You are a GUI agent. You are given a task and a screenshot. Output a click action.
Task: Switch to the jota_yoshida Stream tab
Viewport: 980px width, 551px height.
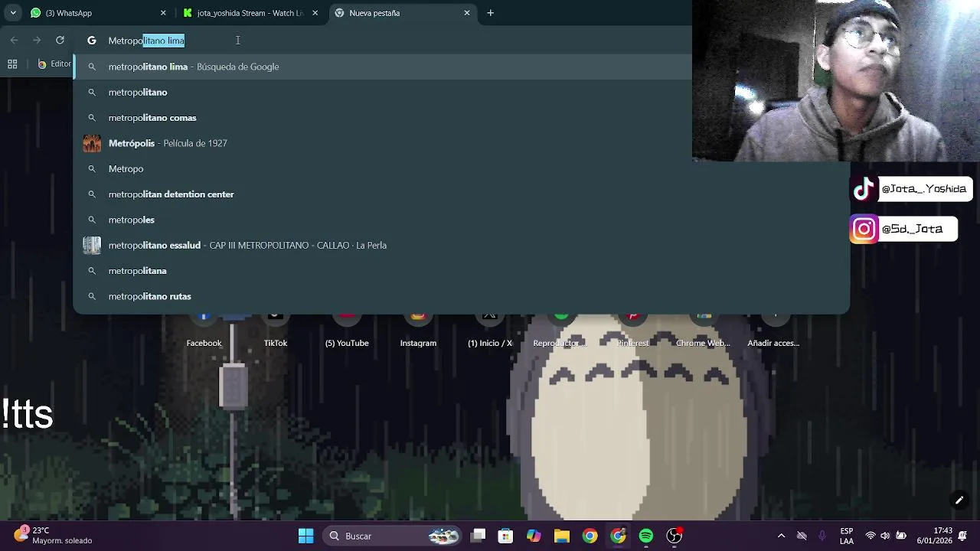point(250,13)
